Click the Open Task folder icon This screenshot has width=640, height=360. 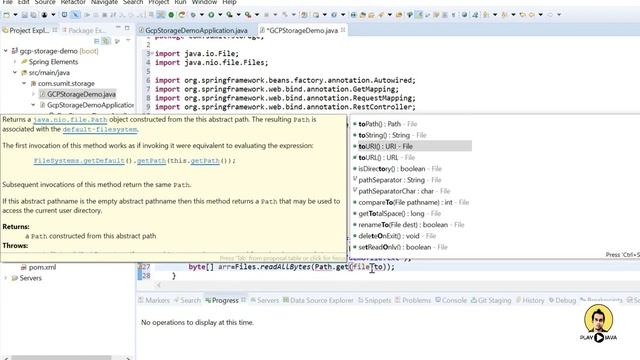(371, 15)
